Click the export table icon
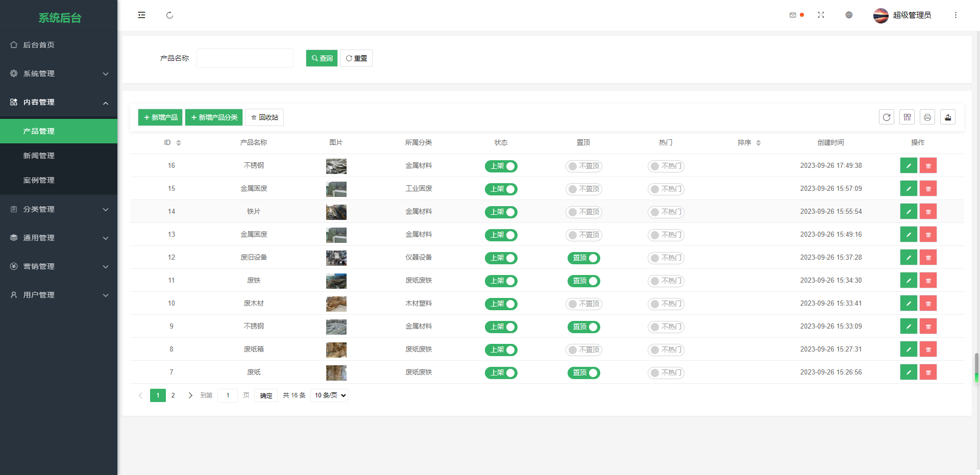This screenshot has height=475, width=980. tap(948, 117)
